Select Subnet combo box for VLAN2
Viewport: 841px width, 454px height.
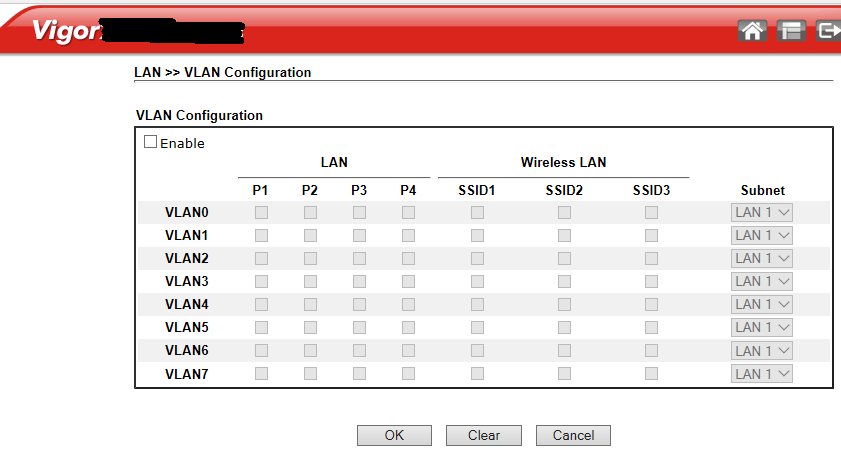(762, 258)
